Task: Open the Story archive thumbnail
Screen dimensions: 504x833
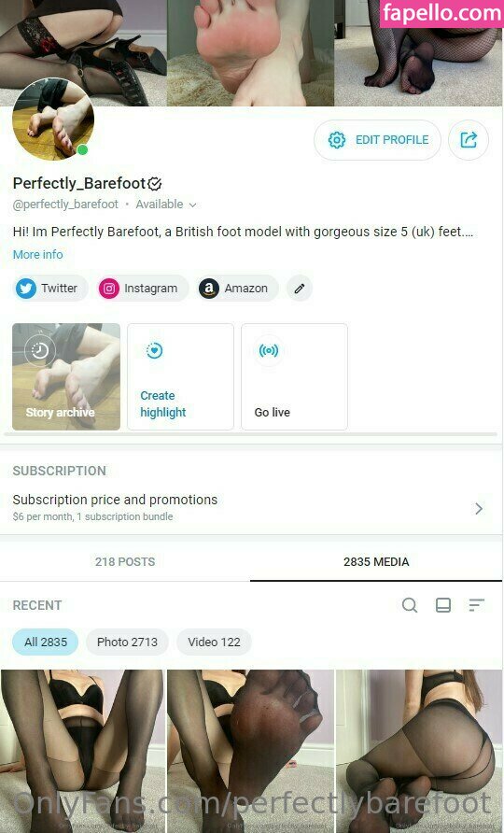Action: coord(66,376)
